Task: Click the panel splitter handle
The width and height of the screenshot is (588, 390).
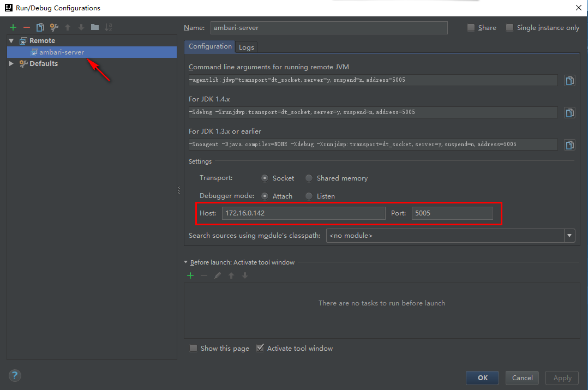Action: (179, 190)
